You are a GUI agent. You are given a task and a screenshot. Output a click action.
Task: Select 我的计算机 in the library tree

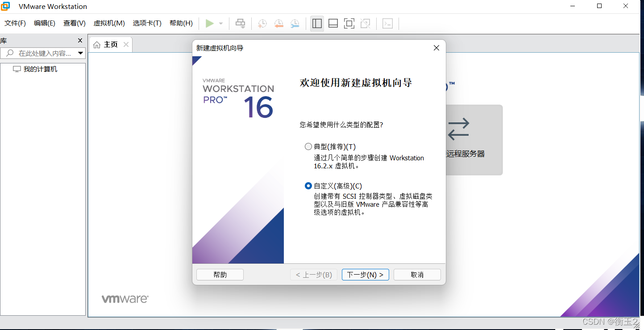click(40, 69)
